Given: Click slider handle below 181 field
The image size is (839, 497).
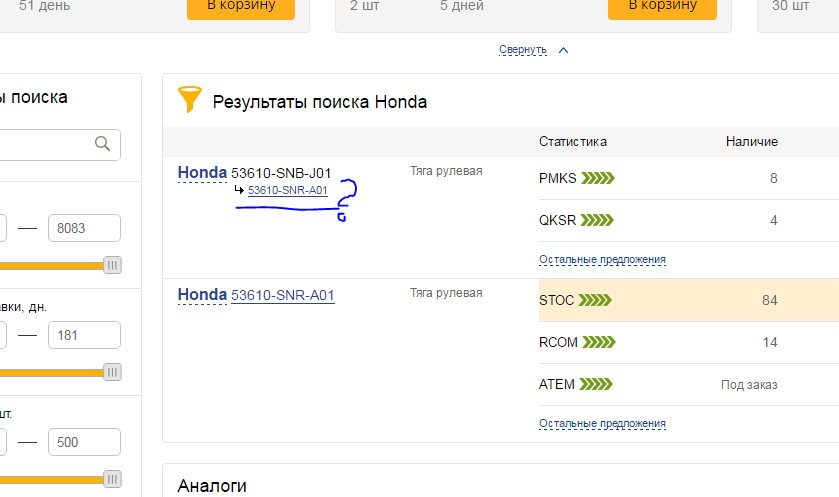Looking at the screenshot, I should coord(112,373).
